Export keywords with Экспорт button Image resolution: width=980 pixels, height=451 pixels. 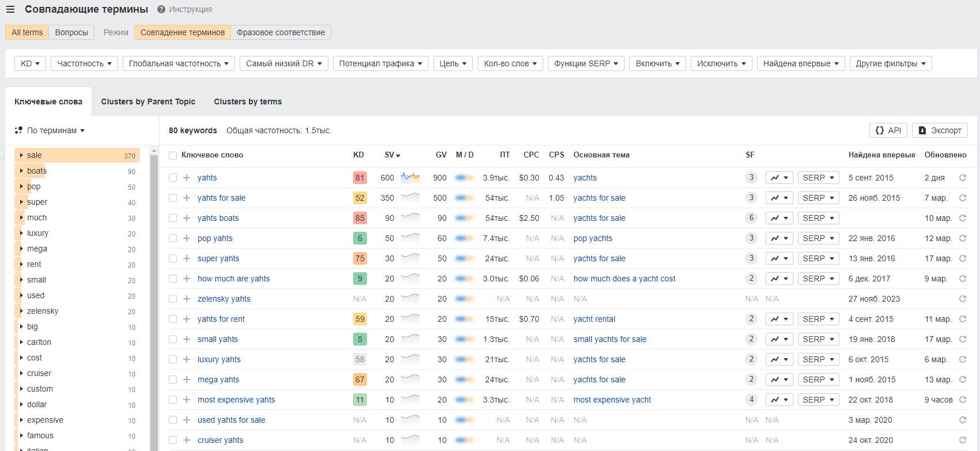pyautogui.click(x=940, y=130)
